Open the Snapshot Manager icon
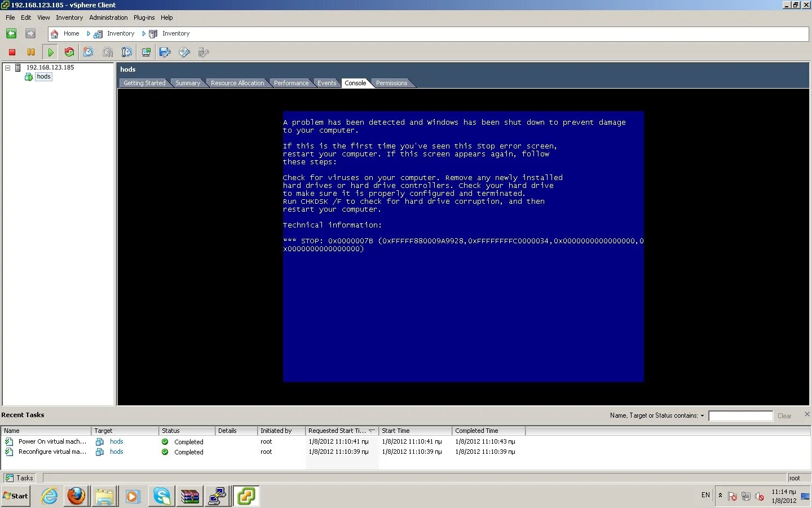Image resolution: width=812 pixels, height=508 pixels. 127,52
